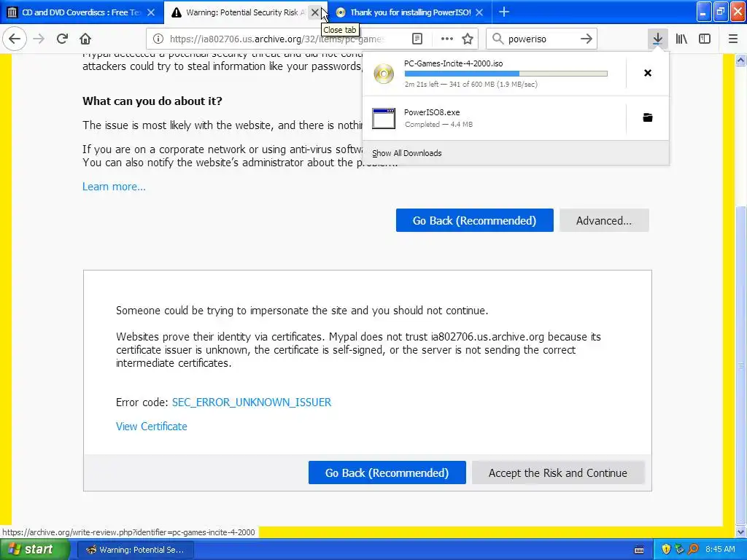Image resolution: width=747 pixels, height=560 pixels.
Task: Click the PowerISO8.exe file name
Action: coord(432,112)
